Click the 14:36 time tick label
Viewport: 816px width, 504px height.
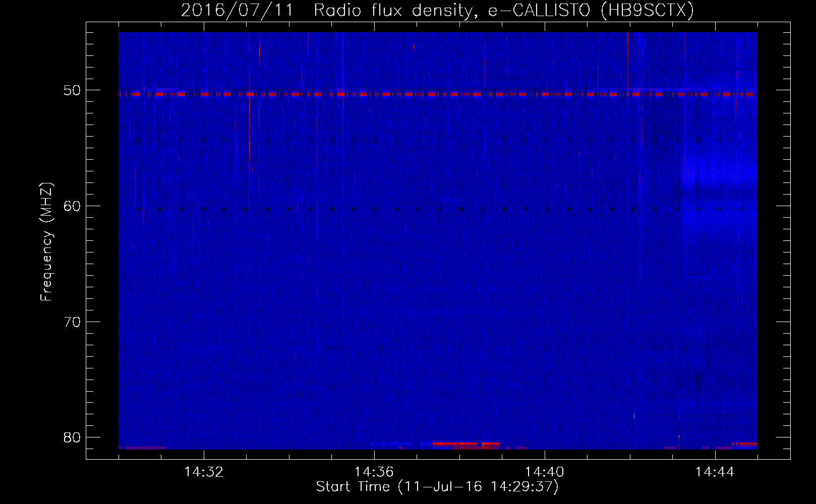374,472
